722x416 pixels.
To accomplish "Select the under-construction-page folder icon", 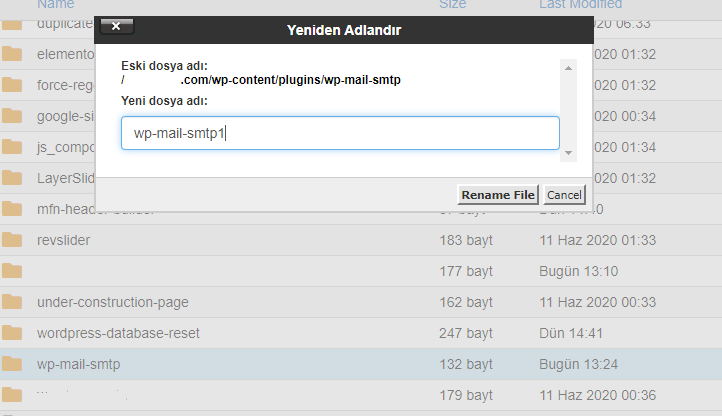I will click(12, 302).
